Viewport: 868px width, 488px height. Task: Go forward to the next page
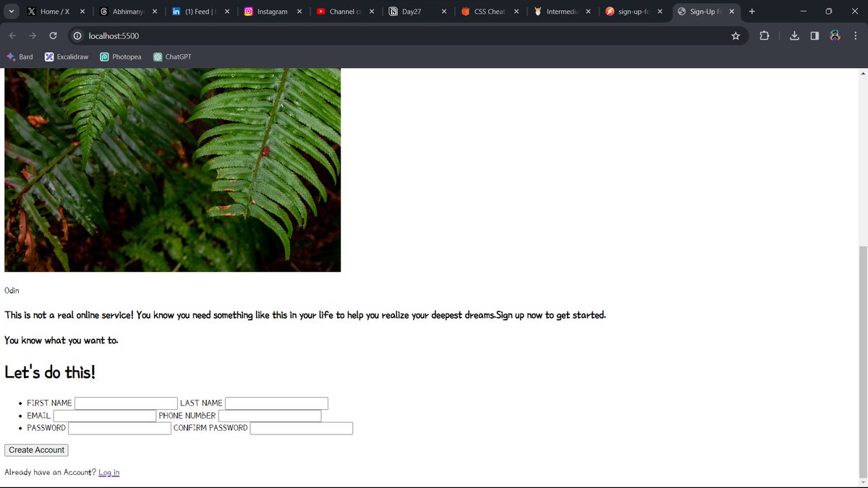[33, 35]
